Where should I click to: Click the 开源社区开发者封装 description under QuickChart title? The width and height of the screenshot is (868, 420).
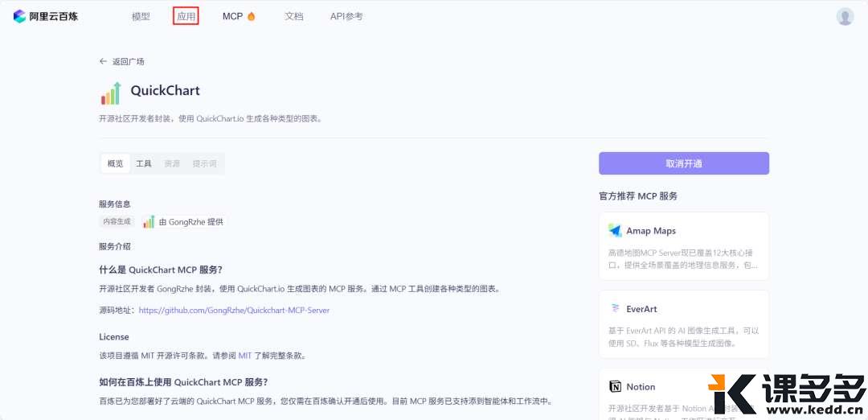coord(211,118)
